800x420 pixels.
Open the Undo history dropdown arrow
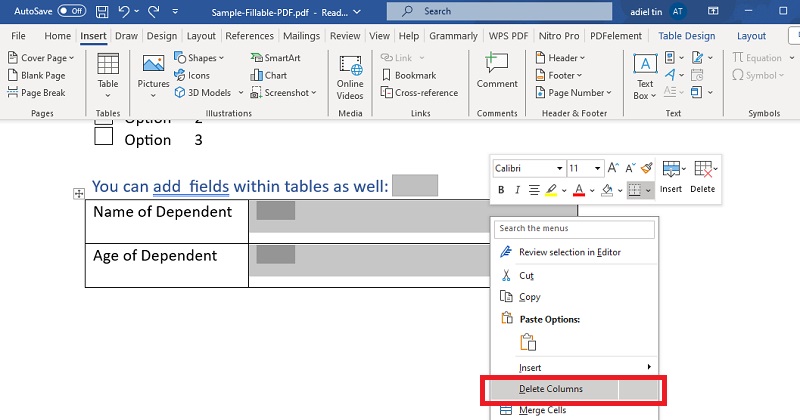point(136,11)
